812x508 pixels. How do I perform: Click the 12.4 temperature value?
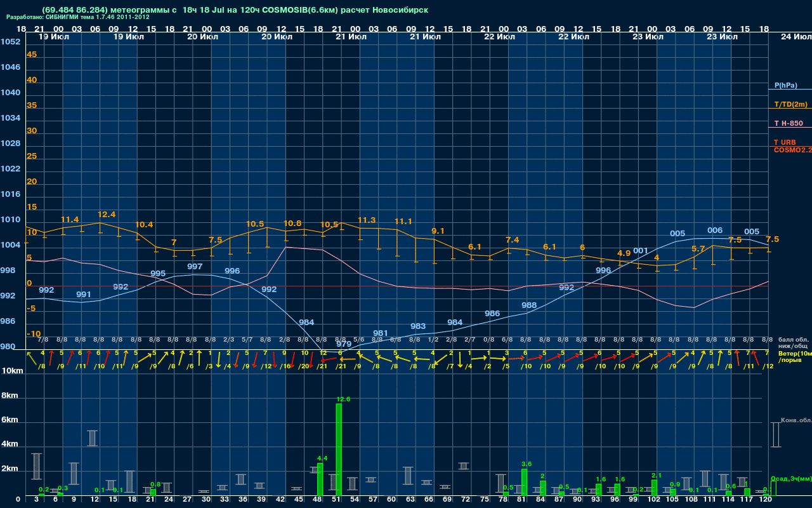tap(107, 215)
